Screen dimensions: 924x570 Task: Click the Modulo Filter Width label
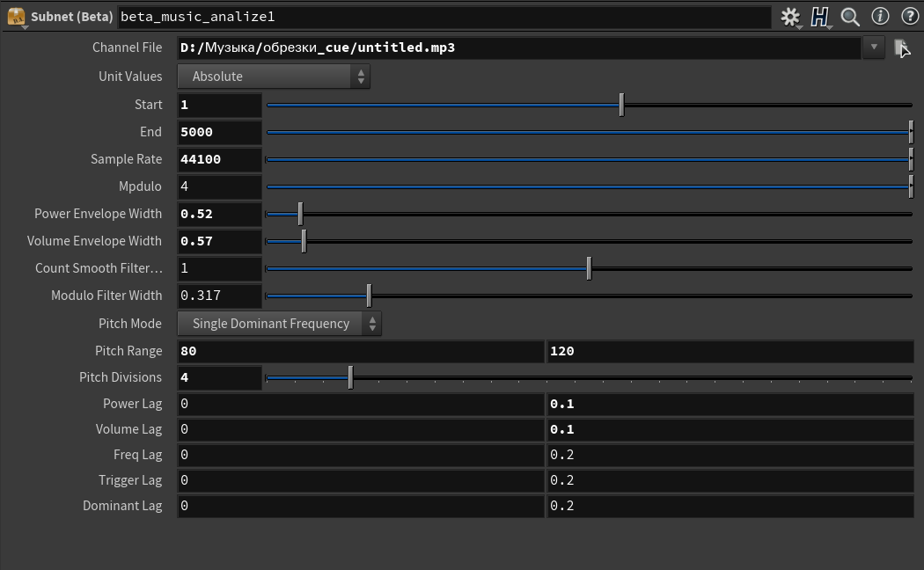tap(106, 296)
